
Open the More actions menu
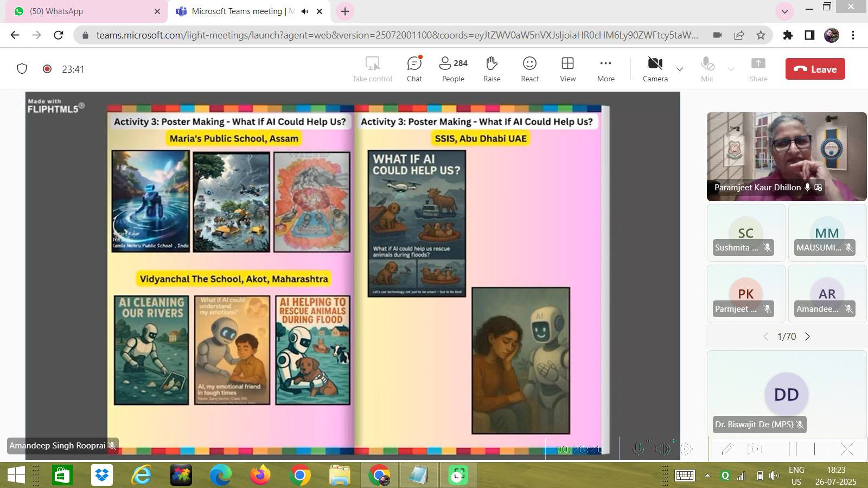(x=605, y=69)
